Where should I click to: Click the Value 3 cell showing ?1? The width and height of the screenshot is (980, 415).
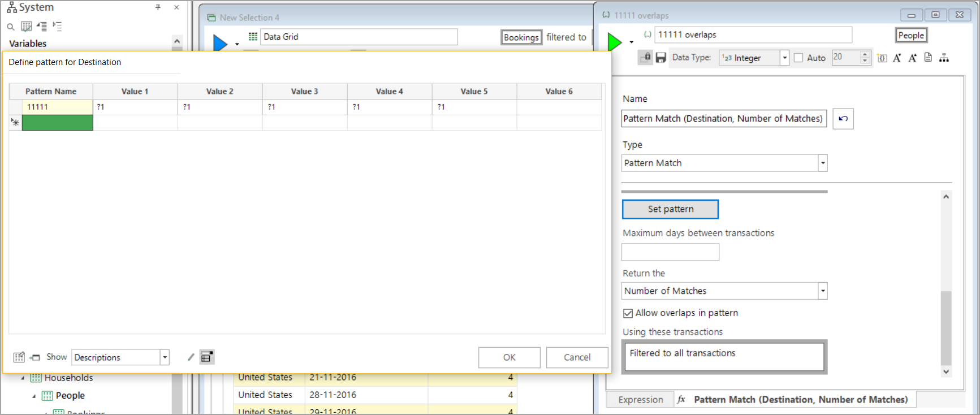pos(305,107)
